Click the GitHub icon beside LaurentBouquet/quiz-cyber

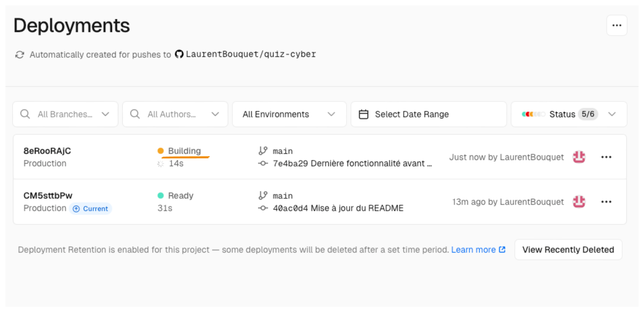(179, 54)
